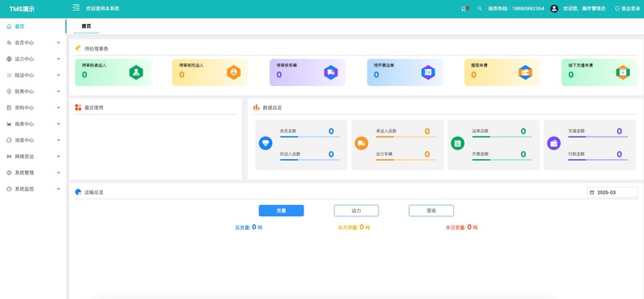Click truck hexagon icon on 待审核车辆 card
The height and width of the screenshot is (299, 644).
tap(331, 72)
